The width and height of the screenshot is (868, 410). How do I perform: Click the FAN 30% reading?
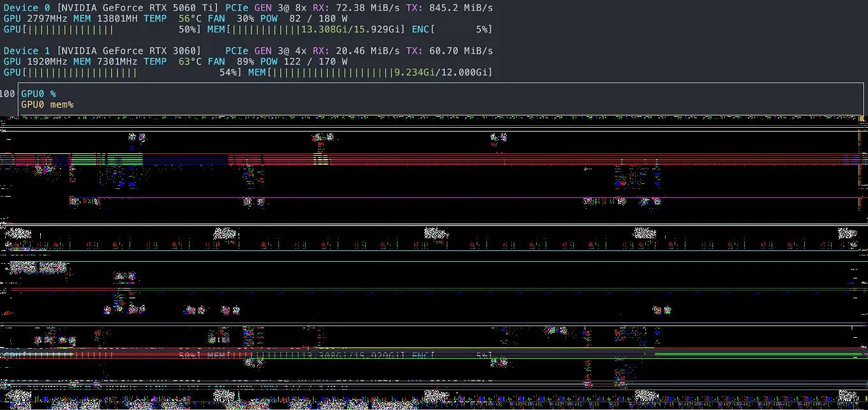pos(230,19)
